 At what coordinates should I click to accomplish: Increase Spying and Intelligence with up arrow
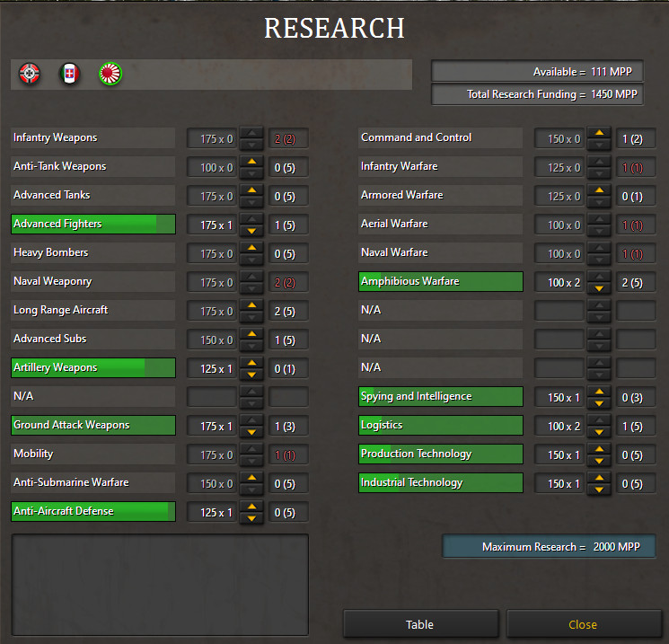599,392
